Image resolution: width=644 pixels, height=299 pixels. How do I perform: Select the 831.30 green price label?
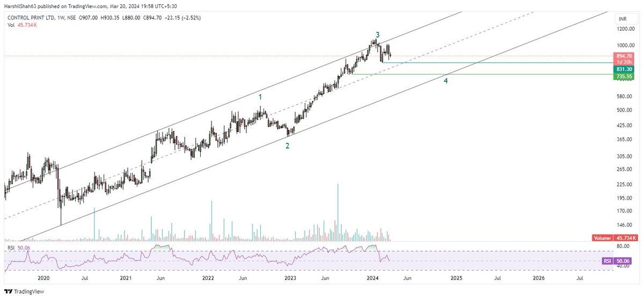click(624, 69)
